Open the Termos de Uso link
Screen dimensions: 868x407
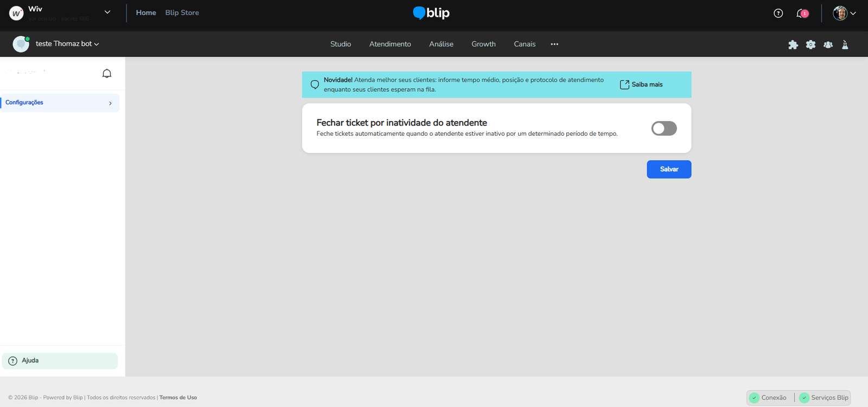coord(178,398)
